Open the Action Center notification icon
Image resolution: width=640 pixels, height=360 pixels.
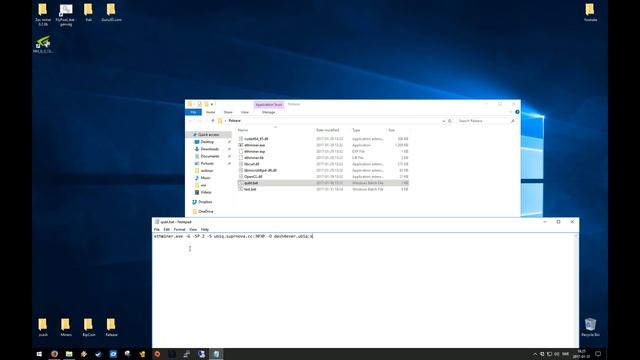(598, 354)
